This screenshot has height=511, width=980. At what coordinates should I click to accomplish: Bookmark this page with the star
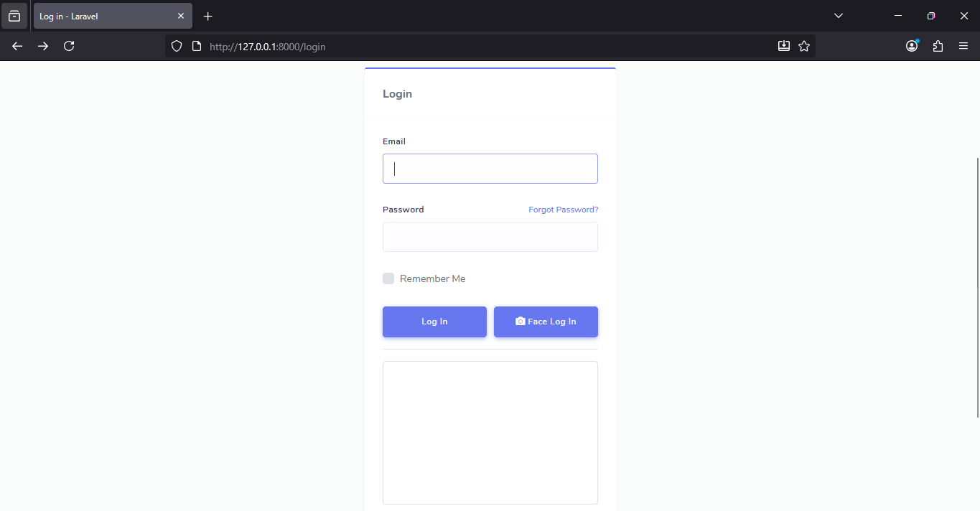coord(804,46)
